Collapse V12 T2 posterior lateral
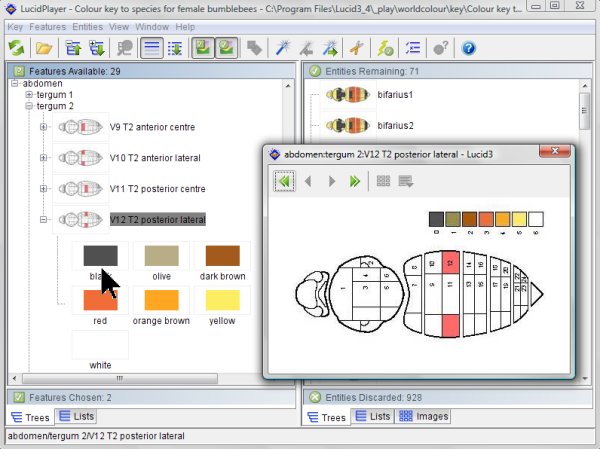The image size is (600, 449). coord(43,219)
